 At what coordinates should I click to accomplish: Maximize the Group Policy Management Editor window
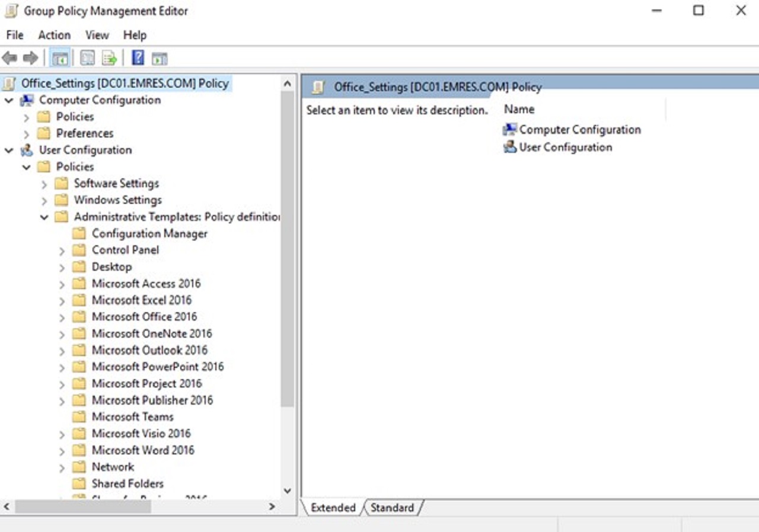point(699,11)
